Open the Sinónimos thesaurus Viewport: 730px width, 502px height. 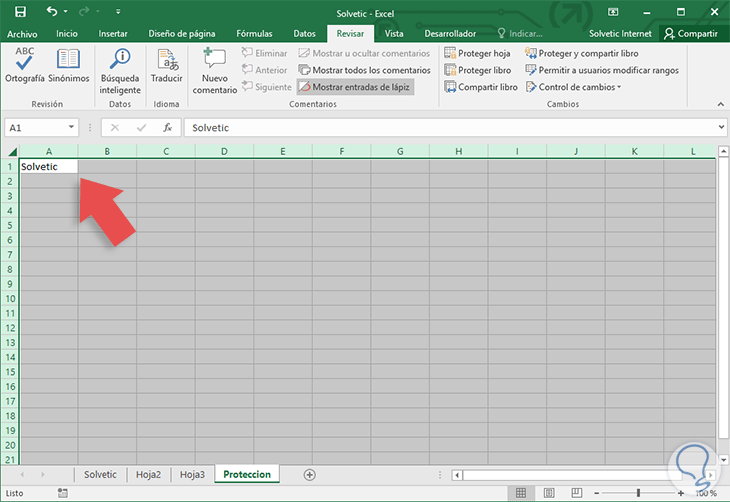click(x=68, y=66)
